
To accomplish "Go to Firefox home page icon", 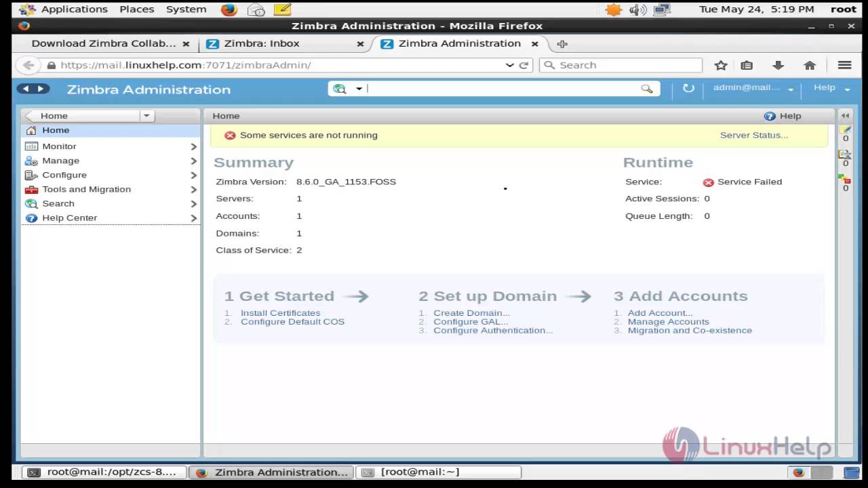I will tap(809, 65).
